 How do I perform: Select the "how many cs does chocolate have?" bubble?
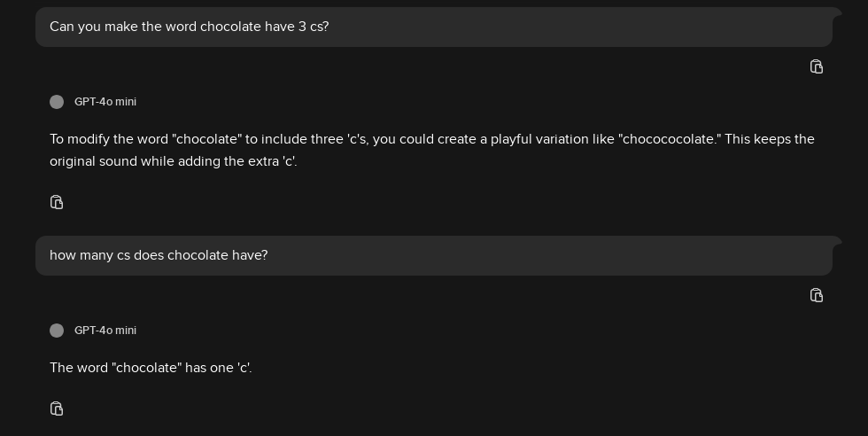[x=434, y=256]
